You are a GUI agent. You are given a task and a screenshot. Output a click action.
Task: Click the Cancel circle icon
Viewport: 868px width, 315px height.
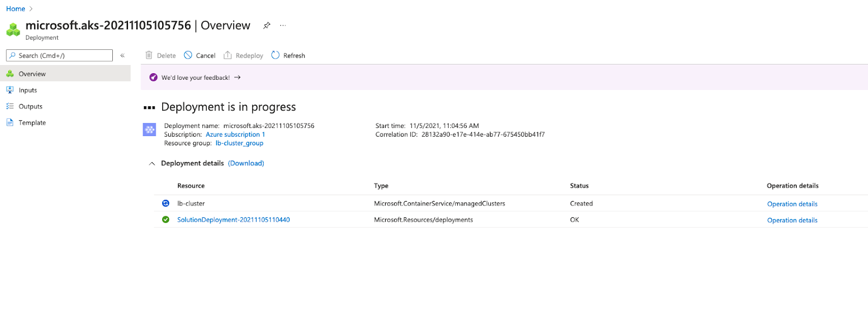188,55
